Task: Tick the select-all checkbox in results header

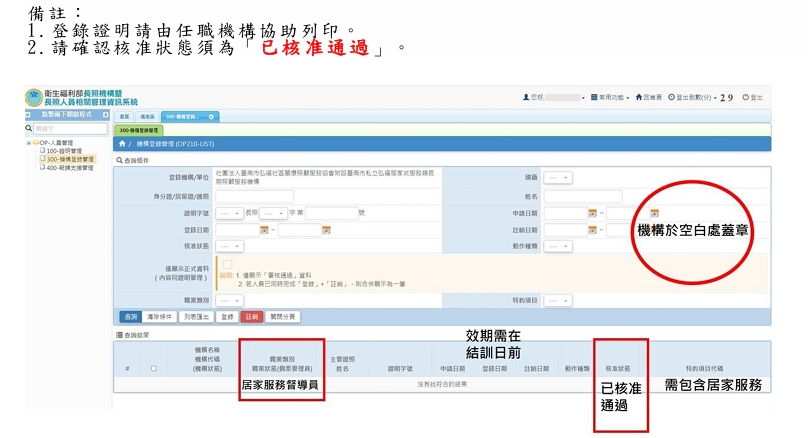Action: (x=153, y=368)
